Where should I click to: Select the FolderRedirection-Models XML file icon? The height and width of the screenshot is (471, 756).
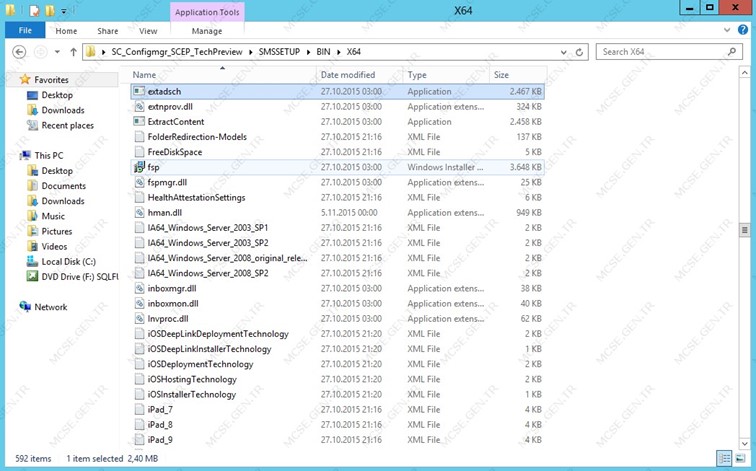tap(139, 137)
